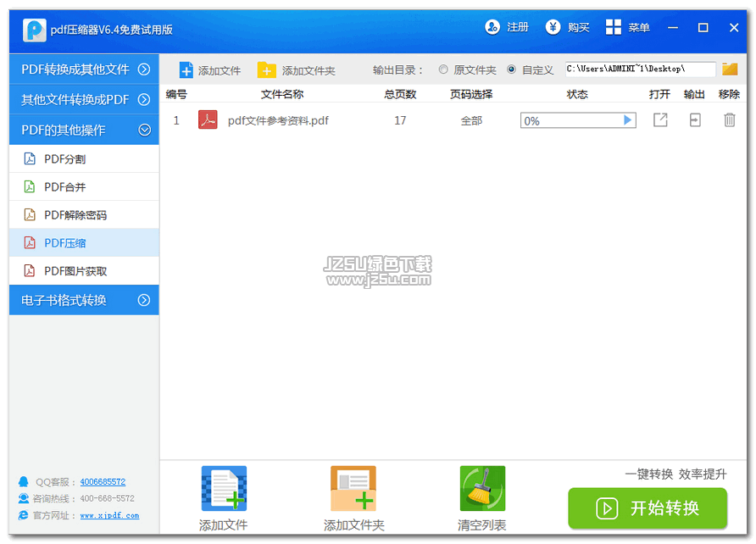The height and width of the screenshot is (544, 756).
Task: Expand the 电子书格式转换 section arrow
Action: pyautogui.click(x=144, y=300)
